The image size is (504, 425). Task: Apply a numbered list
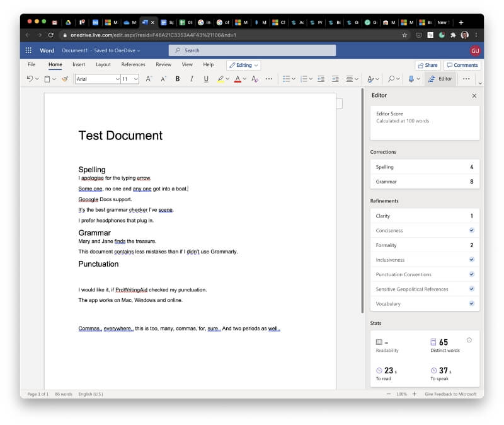tap(304, 79)
